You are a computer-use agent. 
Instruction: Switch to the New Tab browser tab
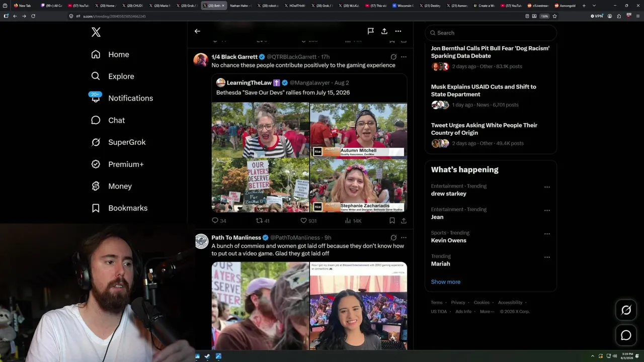pos(23,6)
